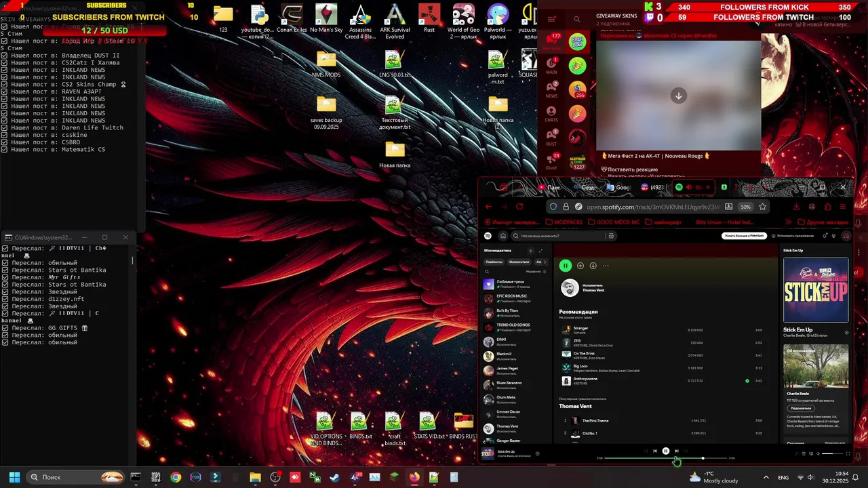
Task: Open Telegram search icon
Action: tap(577, 19)
